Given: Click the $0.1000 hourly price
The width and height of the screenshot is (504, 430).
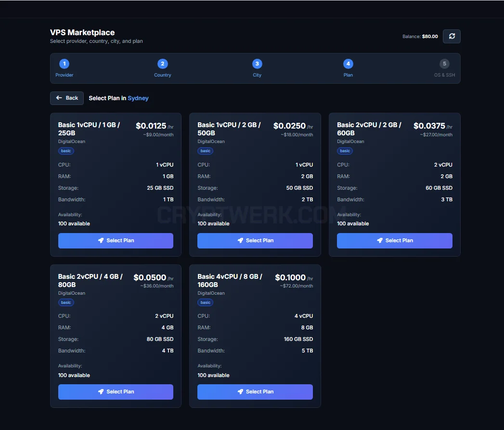Looking at the screenshot, I should 290,277.
